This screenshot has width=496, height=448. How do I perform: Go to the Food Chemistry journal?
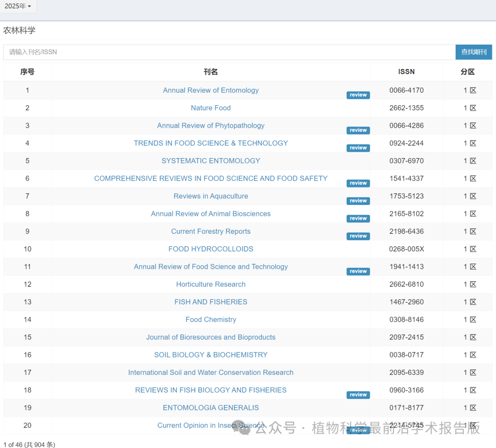(x=210, y=320)
